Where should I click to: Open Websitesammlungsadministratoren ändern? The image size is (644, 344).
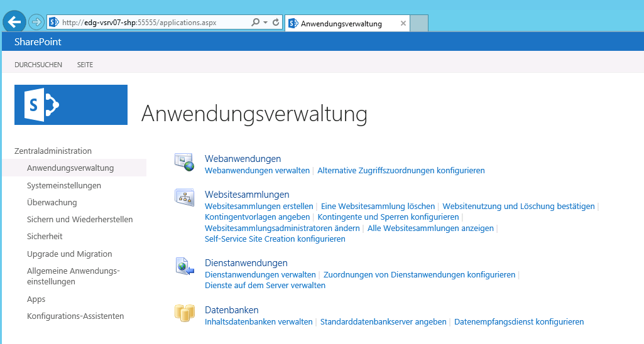[282, 228]
